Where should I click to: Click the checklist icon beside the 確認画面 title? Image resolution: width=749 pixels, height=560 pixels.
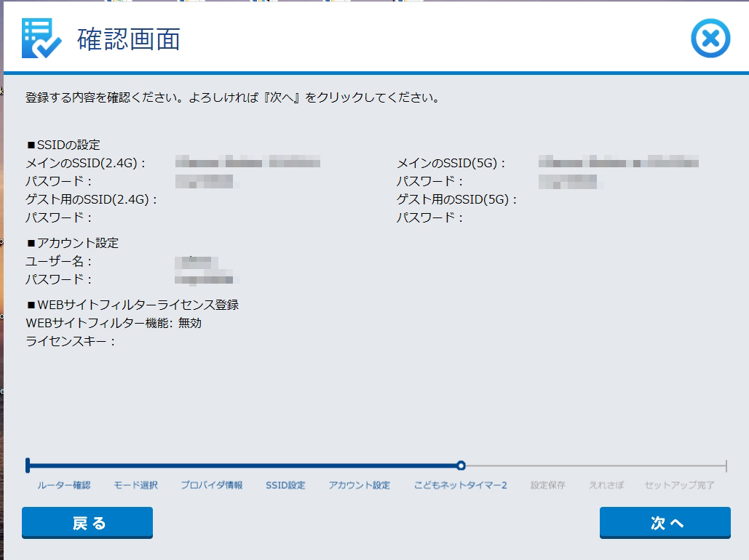pos(41,39)
